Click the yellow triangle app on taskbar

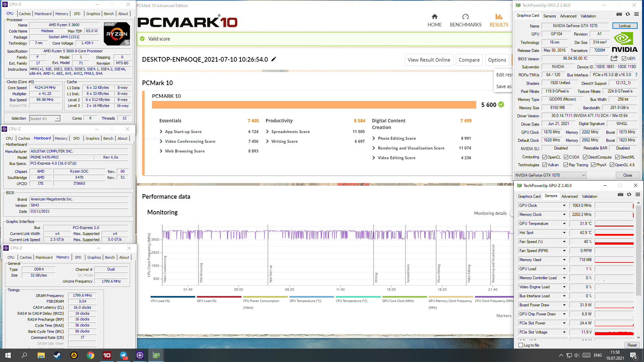pyautogui.click(x=74, y=355)
